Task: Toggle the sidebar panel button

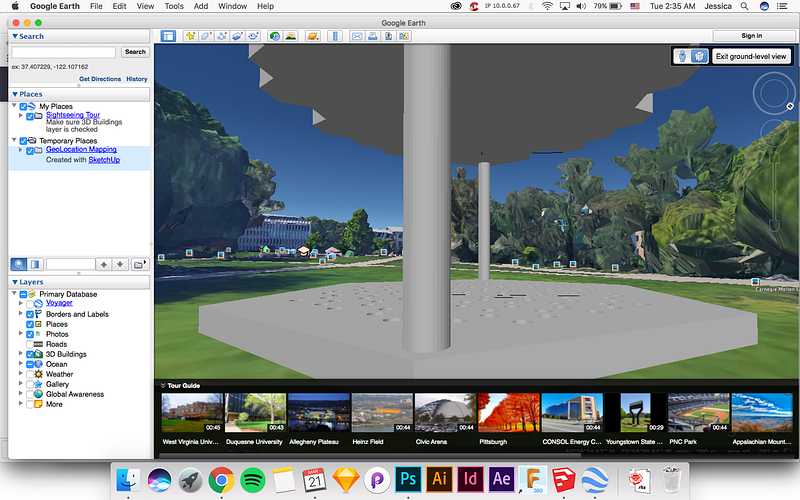Action: click(x=168, y=36)
